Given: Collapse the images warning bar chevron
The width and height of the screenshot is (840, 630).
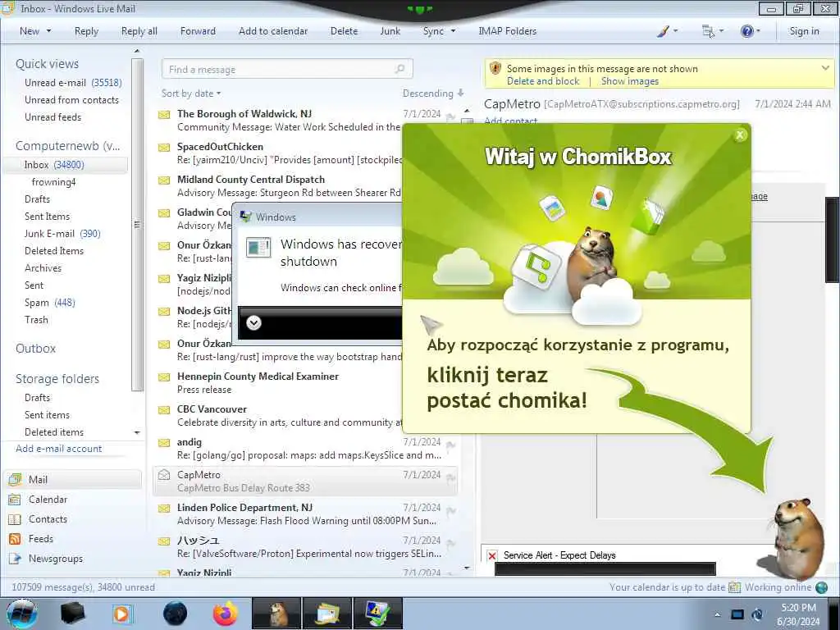Looking at the screenshot, I should tap(825, 68).
